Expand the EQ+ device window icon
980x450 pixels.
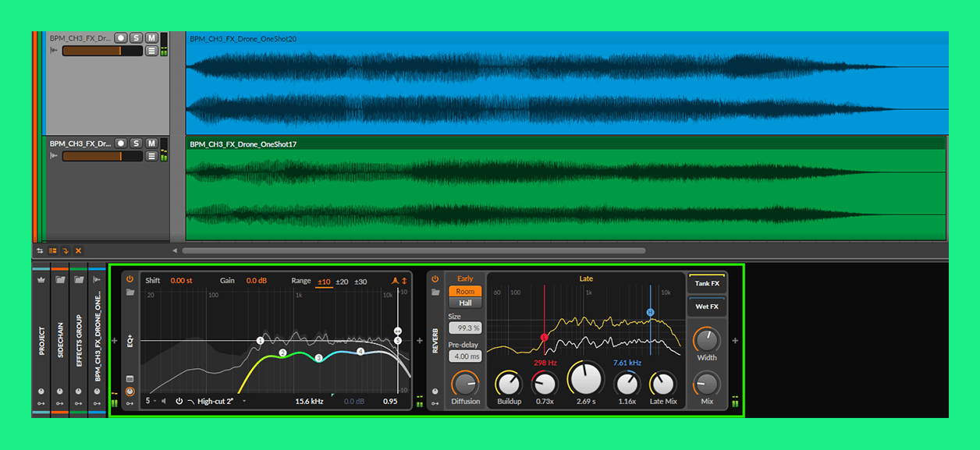point(130,378)
